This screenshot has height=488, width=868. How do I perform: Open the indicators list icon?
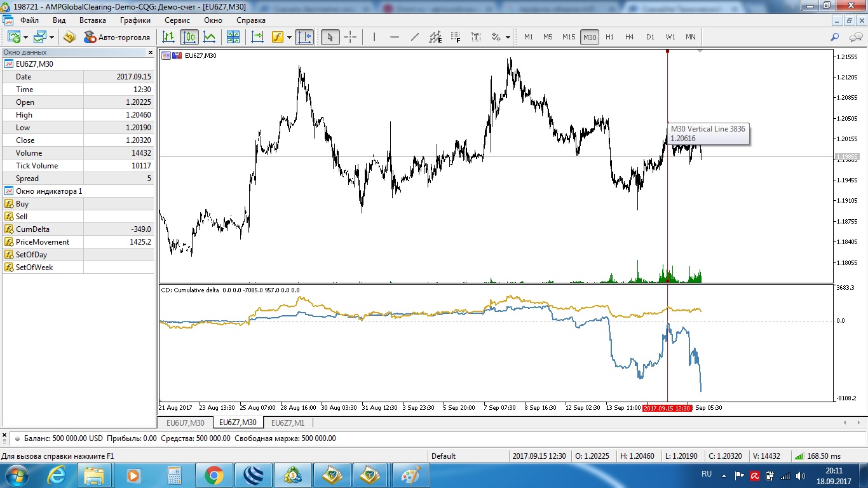point(278,37)
